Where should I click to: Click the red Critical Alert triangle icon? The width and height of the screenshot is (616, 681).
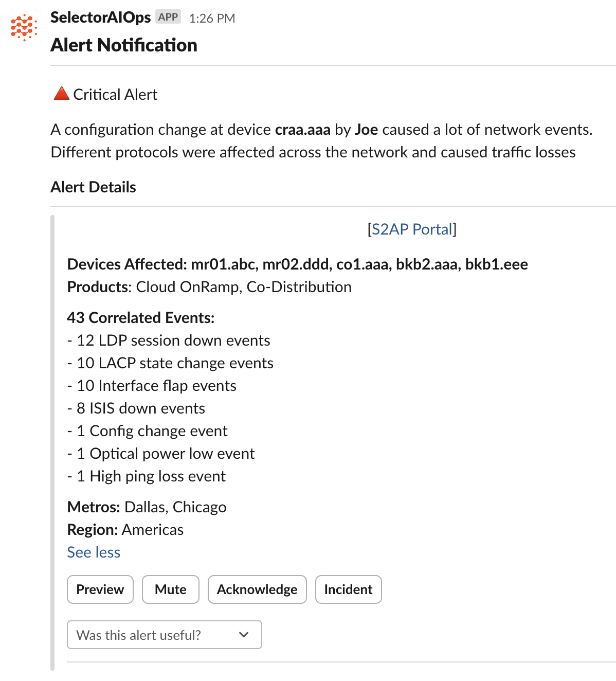point(61,94)
